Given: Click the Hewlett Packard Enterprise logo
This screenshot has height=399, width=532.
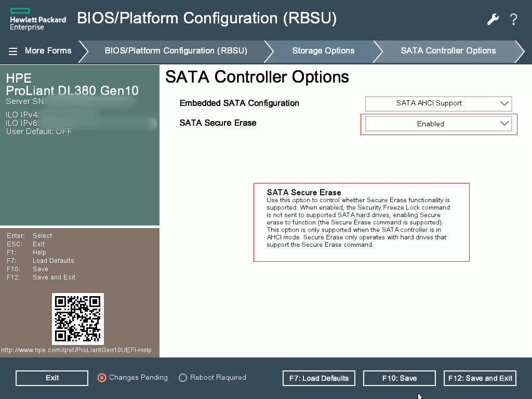Looking at the screenshot, I should pos(37,19).
